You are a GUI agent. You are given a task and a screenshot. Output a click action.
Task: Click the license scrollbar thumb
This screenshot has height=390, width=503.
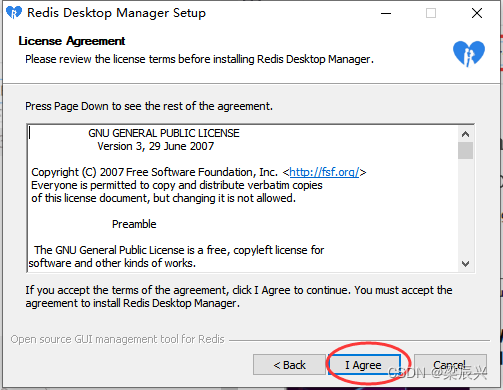point(465,150)
